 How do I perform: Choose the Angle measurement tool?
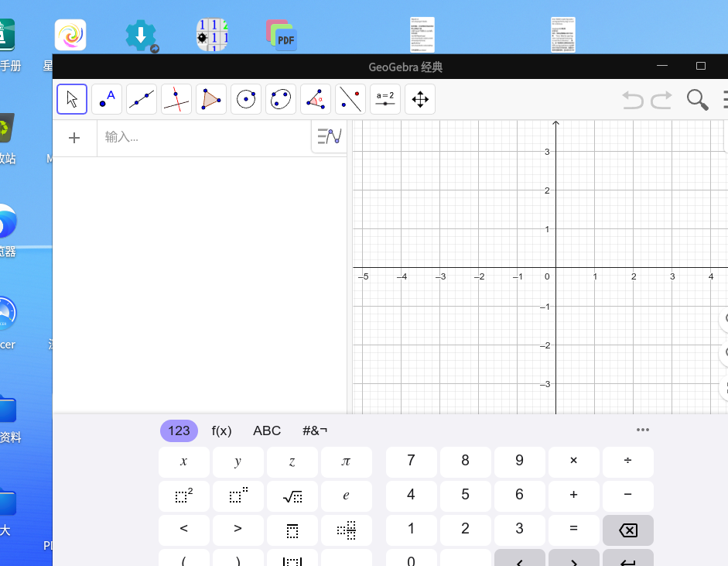point(316,99)
